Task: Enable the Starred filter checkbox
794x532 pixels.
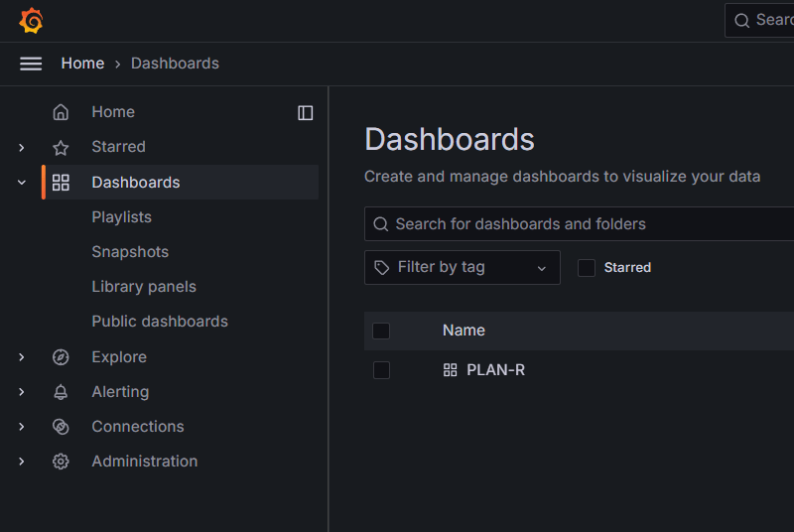Action: 587,268
